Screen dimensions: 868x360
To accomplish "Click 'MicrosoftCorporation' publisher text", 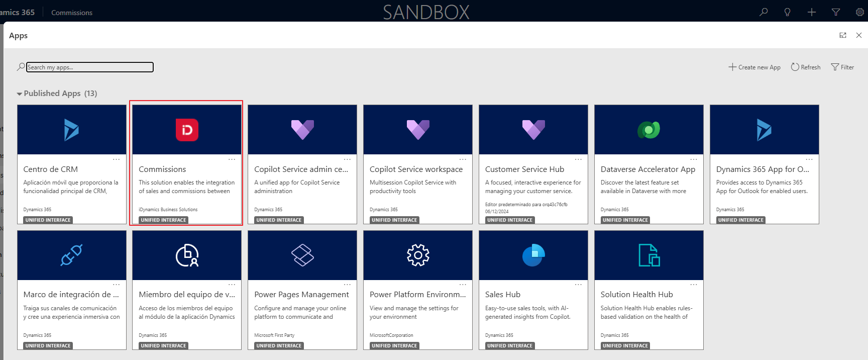I will (x=391, y=335).
